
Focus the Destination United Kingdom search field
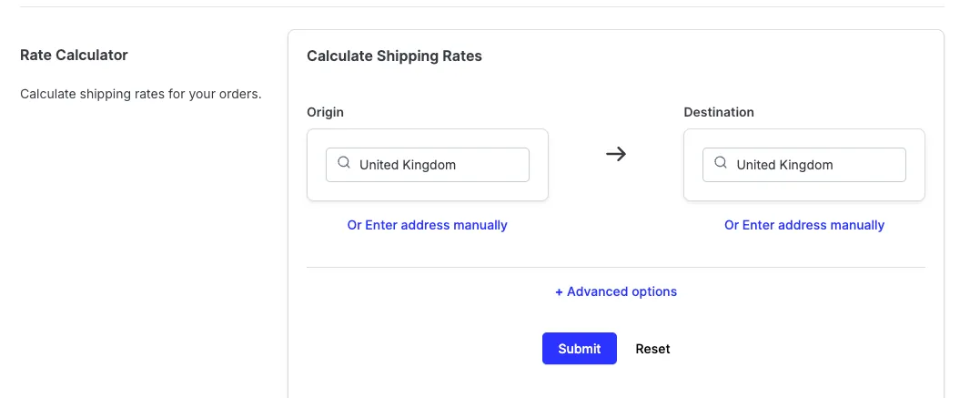pyautogui.click(x=804, y=165)
